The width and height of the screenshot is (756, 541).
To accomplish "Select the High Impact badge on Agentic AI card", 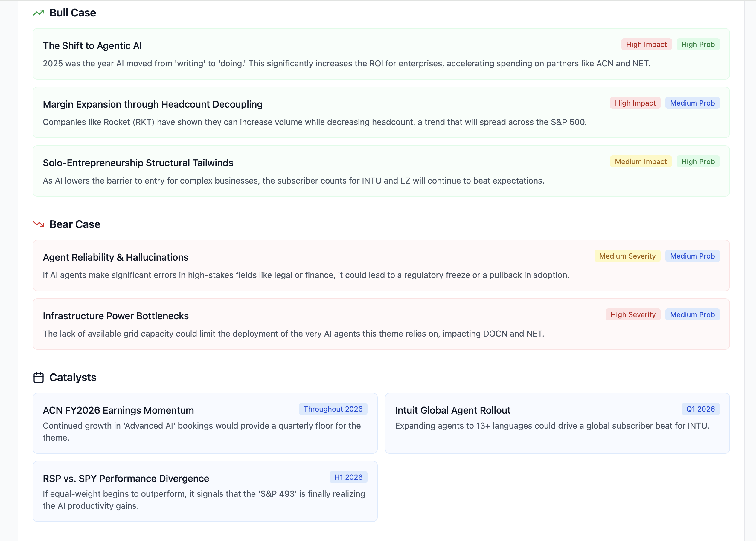I will (x=646, y=44).
